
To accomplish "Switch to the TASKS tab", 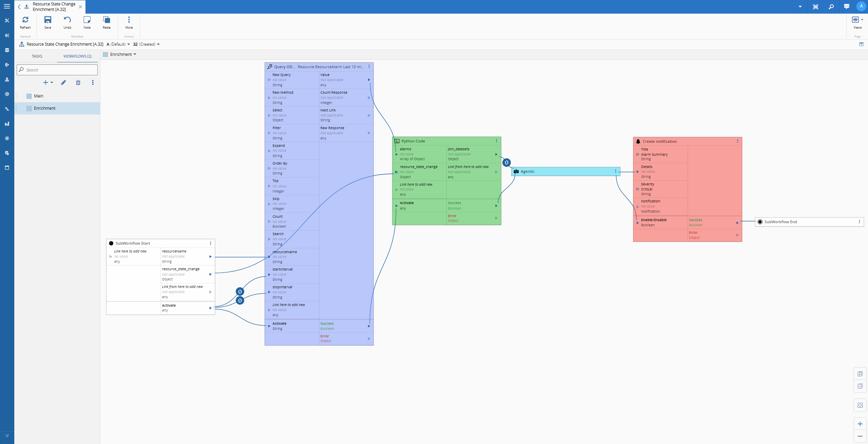I will coord(37,56).
